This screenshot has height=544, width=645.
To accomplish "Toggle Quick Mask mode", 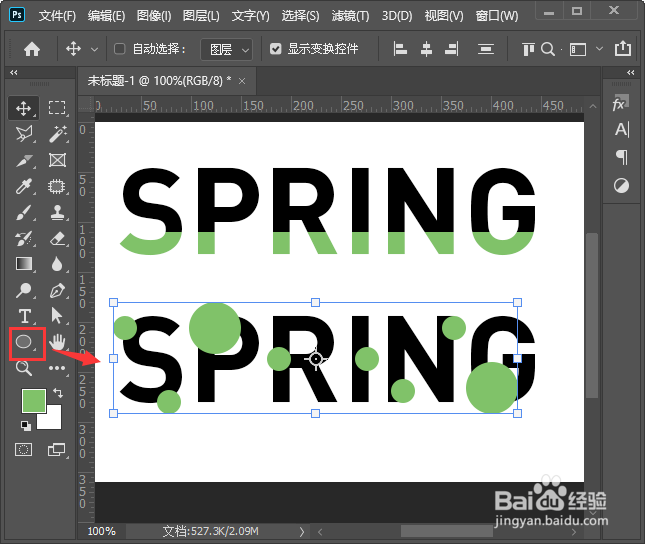I will pyautogui.click(x=23, y=449).
